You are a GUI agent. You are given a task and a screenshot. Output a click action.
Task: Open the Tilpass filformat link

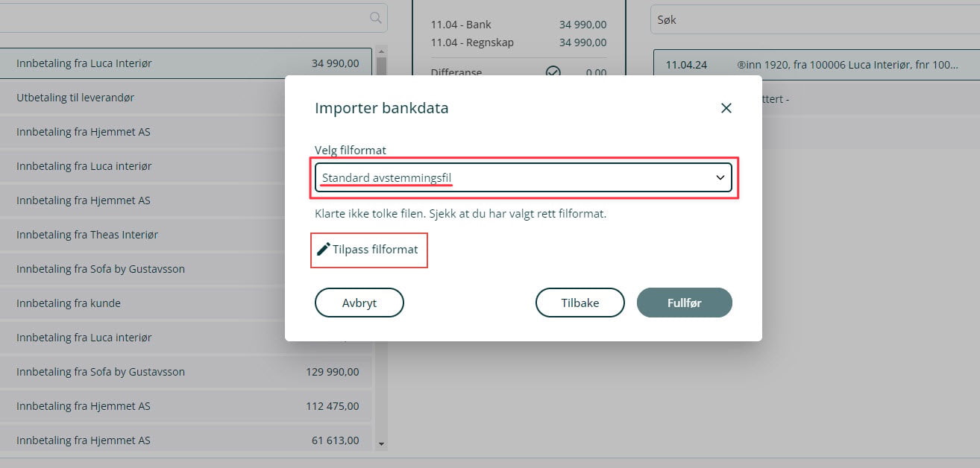[375, 249]
